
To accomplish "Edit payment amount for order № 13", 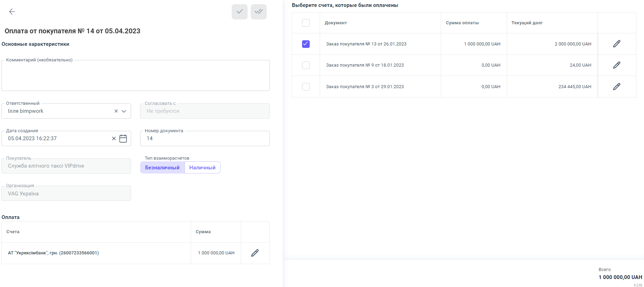I will click(617, 44).
